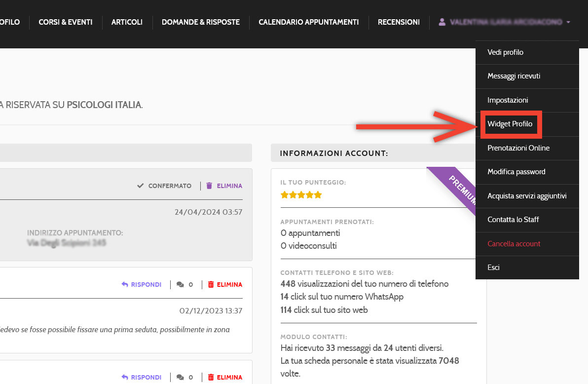Open the Recensioni navigation tab
The image size is (588, 384).
(x=399, y=22)
